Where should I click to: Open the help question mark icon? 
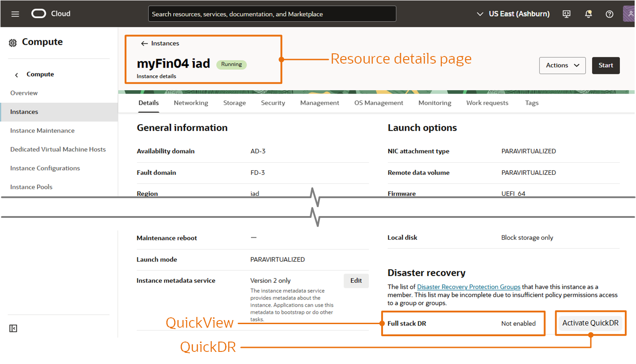(609, 14)
